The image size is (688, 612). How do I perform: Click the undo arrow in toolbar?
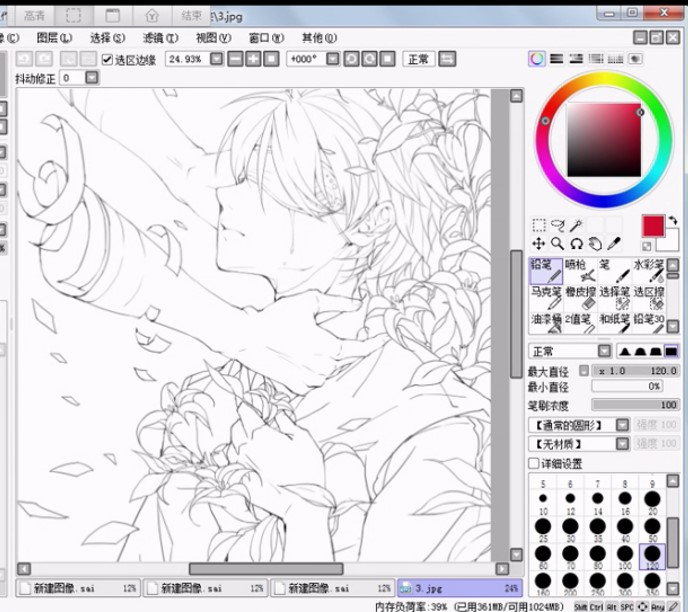(x=25, y=59)
